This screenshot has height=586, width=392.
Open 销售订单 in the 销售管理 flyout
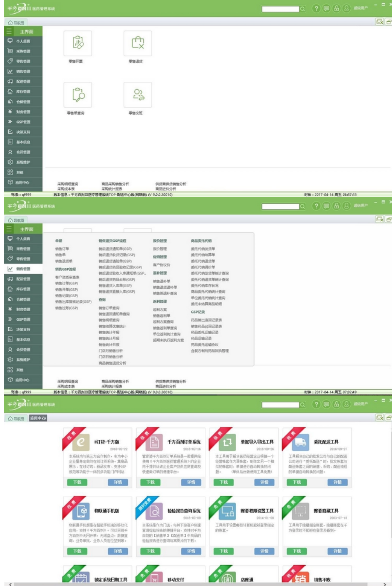(62, 249)
